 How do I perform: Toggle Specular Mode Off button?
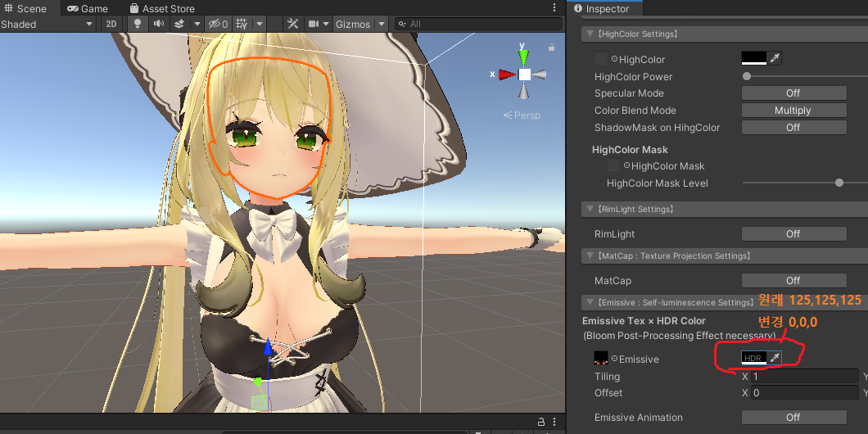tap(793, 93)
